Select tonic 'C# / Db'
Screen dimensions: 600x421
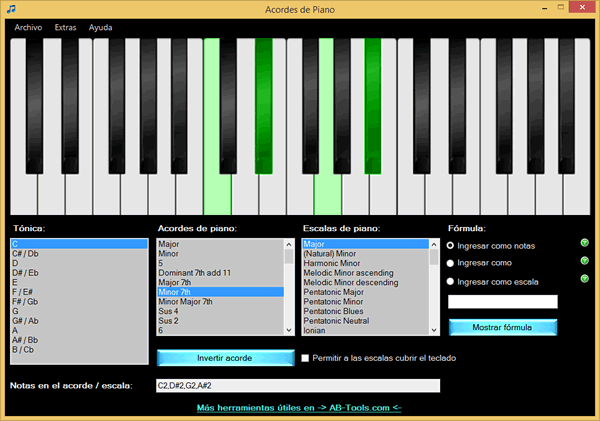click(79, 253)
